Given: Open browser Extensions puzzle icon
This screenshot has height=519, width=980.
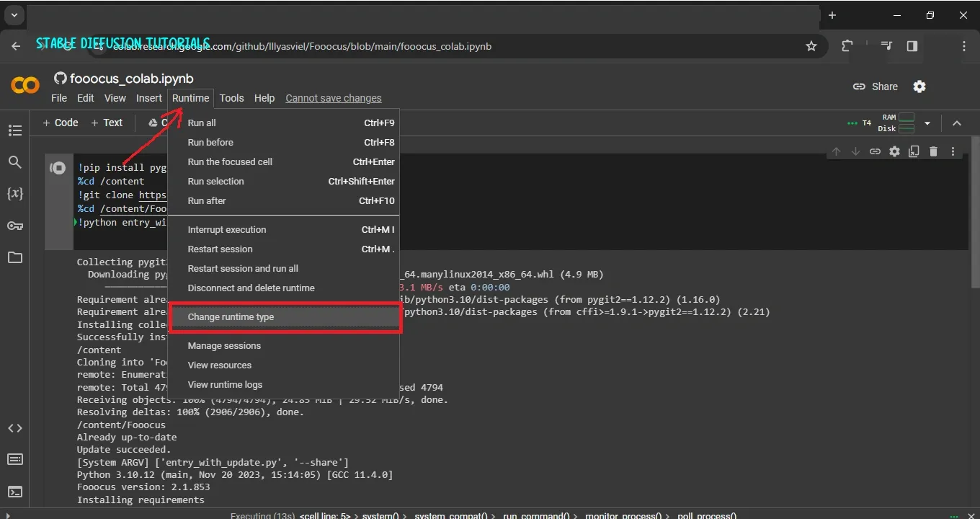Looking at the screenshot, I should pyautogui.click(x=847, y=46).
